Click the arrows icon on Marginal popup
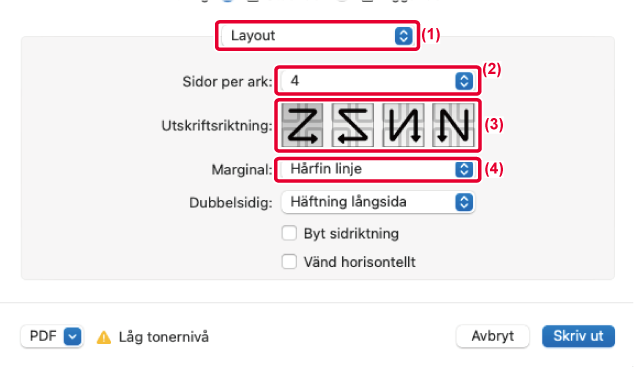This screenshot has width=634, height=367. 464,169
